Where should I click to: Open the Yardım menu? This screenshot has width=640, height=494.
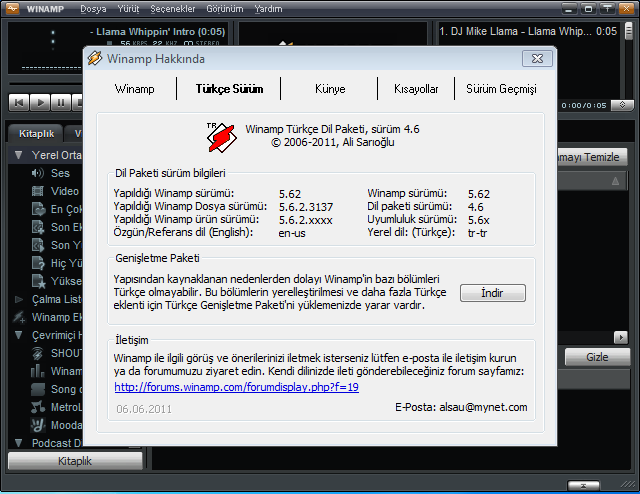point(268,9)
